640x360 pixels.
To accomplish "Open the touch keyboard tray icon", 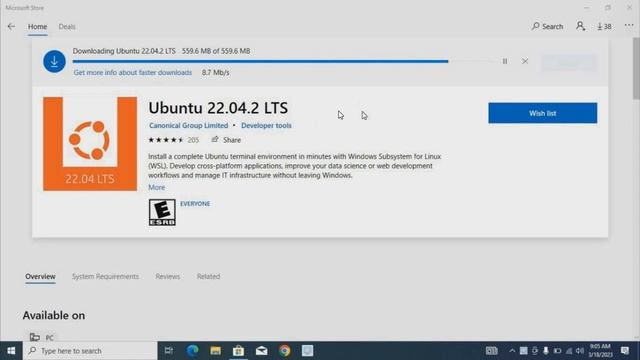I will (491, 351).
